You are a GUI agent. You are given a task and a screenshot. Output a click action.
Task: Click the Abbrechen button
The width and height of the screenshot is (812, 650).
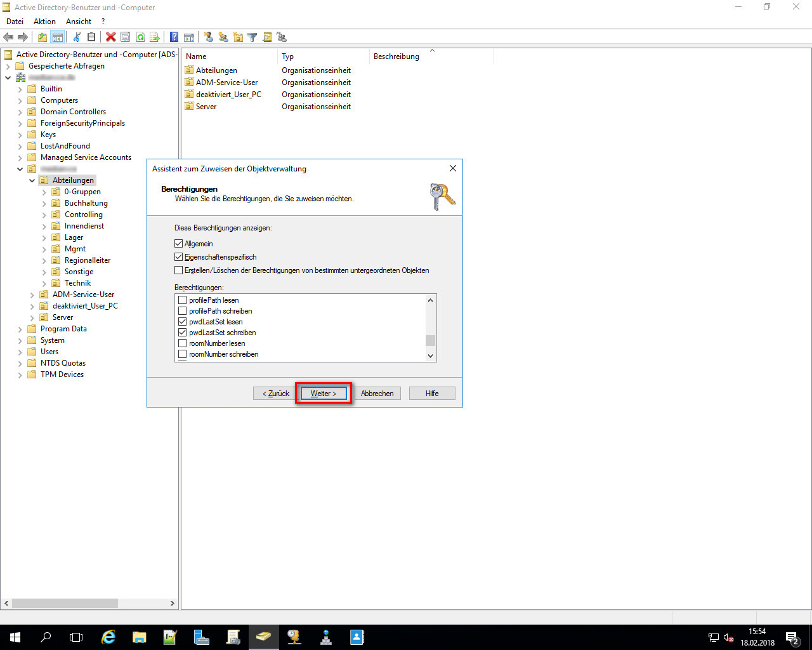coord(377,394)
